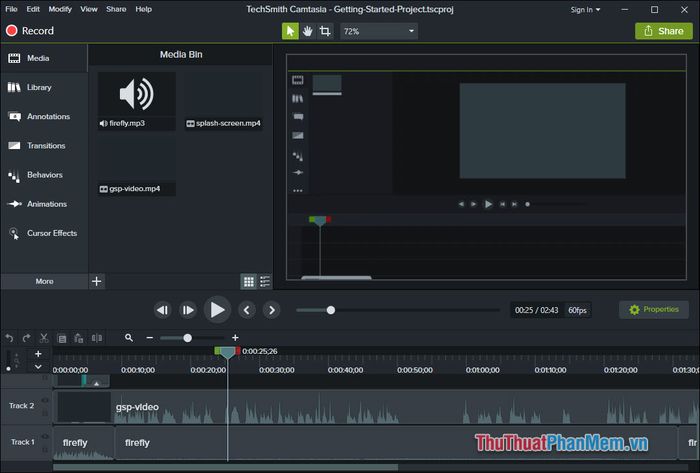Open the View menu
The width and height of the screenshot is (700, 473).
pyautogui.click(x=89, y=9)
